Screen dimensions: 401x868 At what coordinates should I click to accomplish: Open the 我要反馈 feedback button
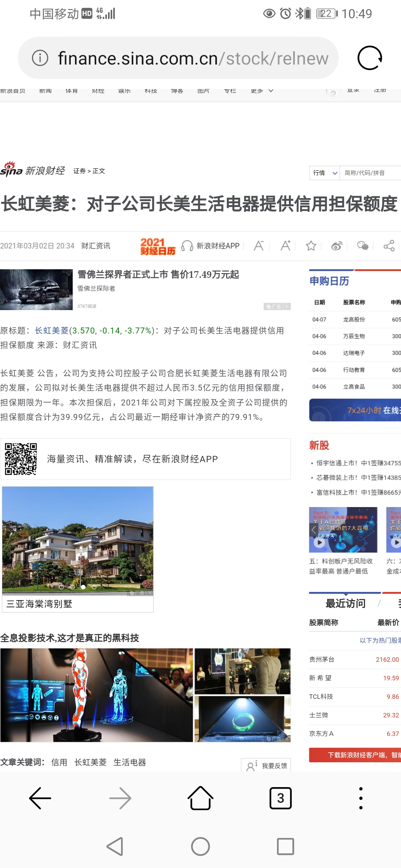point(266,766)
